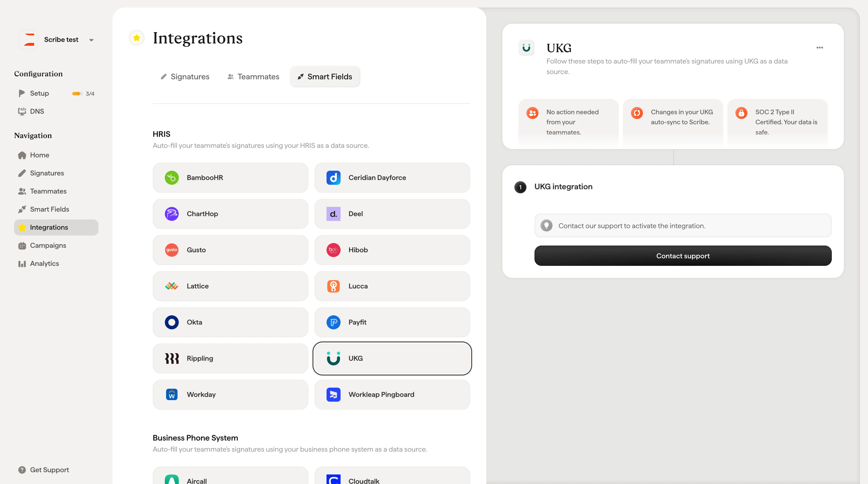Viewport: 868px width, 484px height.
Task: Click the UKG logo in the detail panel
Action: coord(526,48)
